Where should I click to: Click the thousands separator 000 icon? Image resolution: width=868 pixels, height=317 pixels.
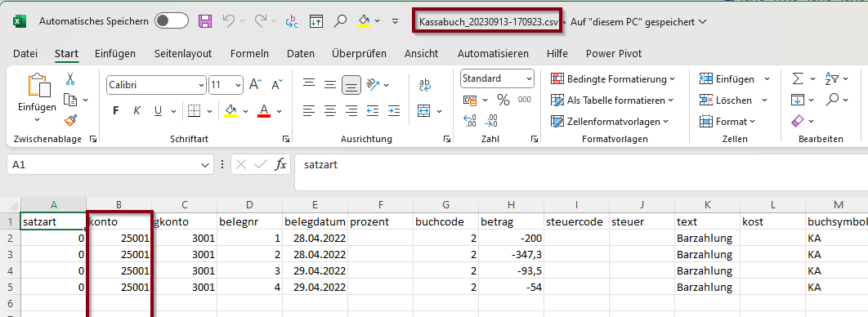(x=524, y=100)
